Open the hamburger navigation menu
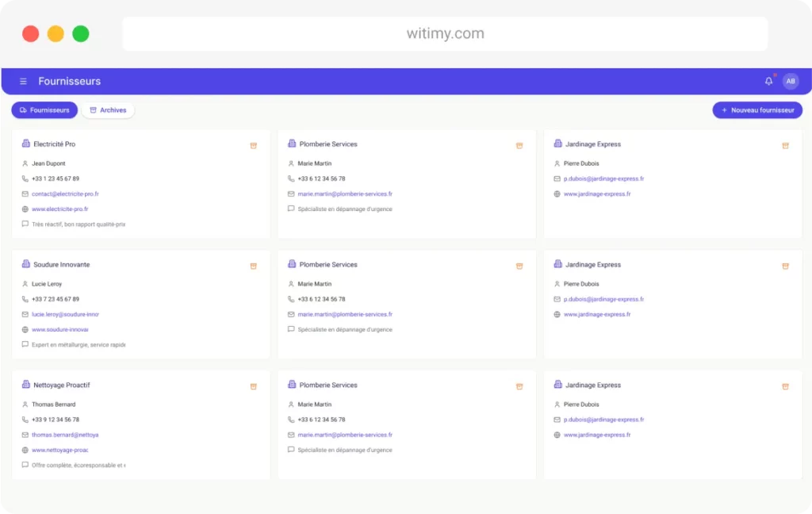 click(x=23, y=82)
